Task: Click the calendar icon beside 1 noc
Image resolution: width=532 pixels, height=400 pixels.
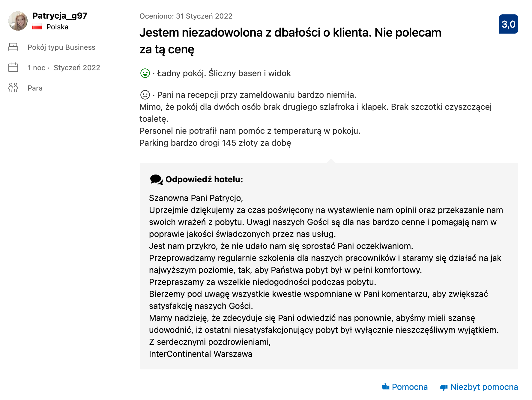Action: coord(13,67)
